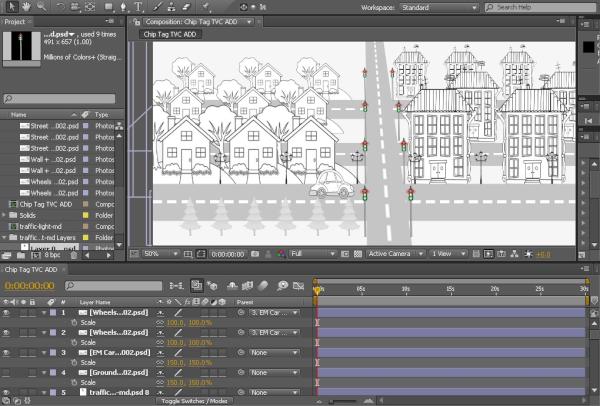
Task: Select the Rectangle shape tool
Action: [x=109, y=7]
